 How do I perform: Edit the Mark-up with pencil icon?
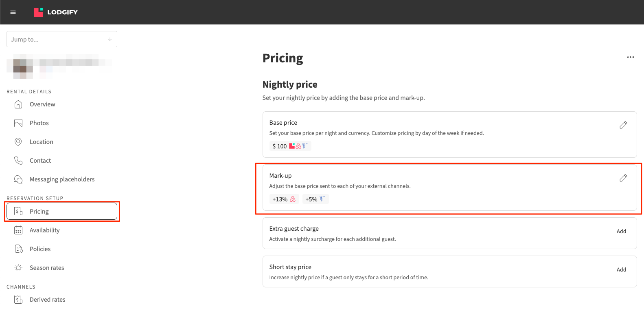coord(623,178)
